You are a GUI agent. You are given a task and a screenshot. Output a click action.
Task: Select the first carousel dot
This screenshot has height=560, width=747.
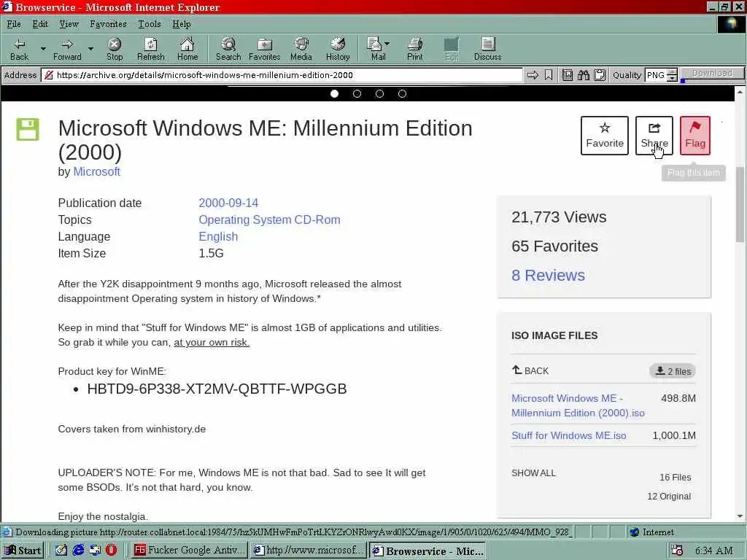(x=334, y=94)
